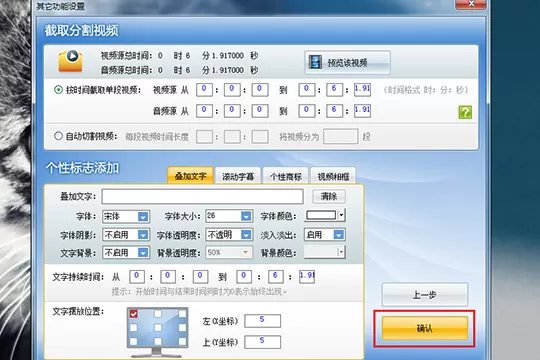Click 视频源 end second field showing 1.91
The image size is (540, 360).
point(362,90)
